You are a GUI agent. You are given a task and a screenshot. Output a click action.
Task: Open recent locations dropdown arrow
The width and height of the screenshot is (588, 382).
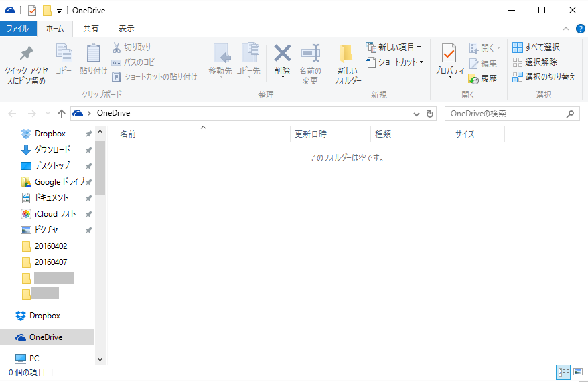pyautogui.click(x=48, y=114)
